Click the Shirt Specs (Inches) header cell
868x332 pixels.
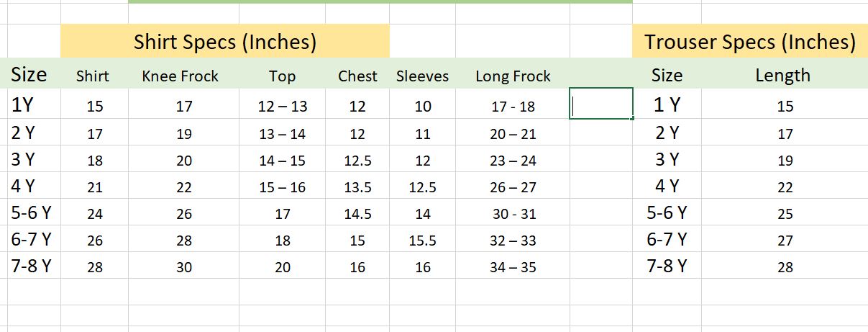pos(225,42)
